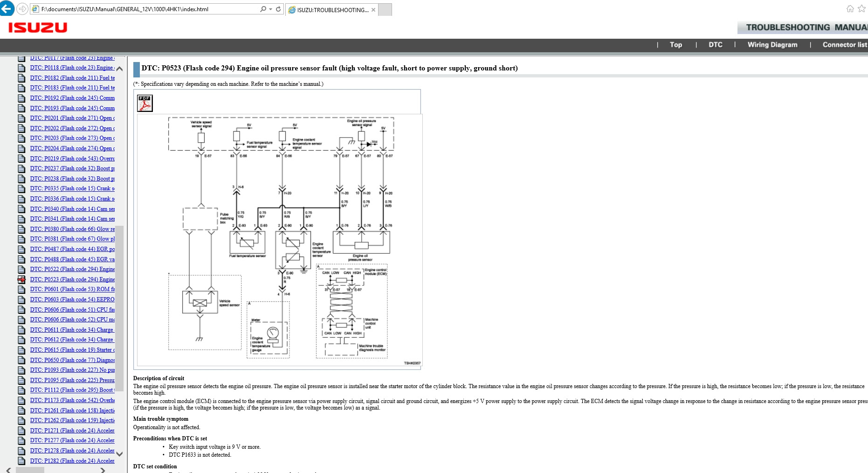868x473 pixels.
Task: Click sidebar horizontal scroll right arrow
Action: [103, 470]
